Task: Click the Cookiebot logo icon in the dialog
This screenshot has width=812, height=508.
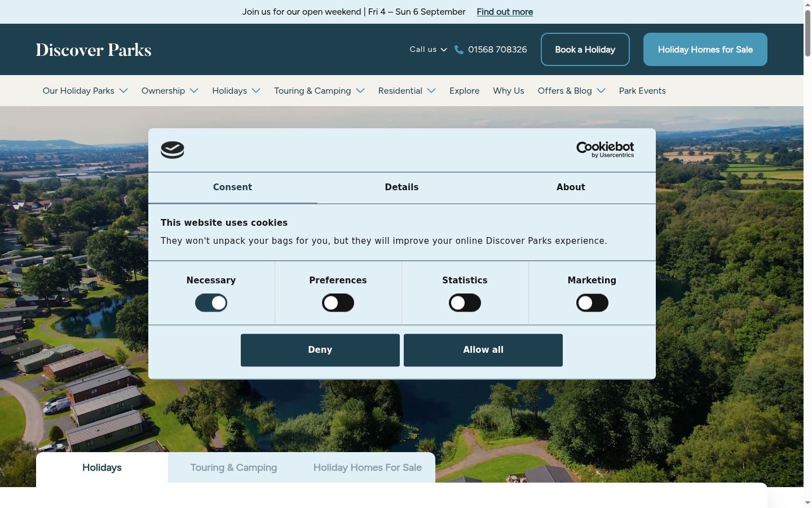Action: click(173, 150)
